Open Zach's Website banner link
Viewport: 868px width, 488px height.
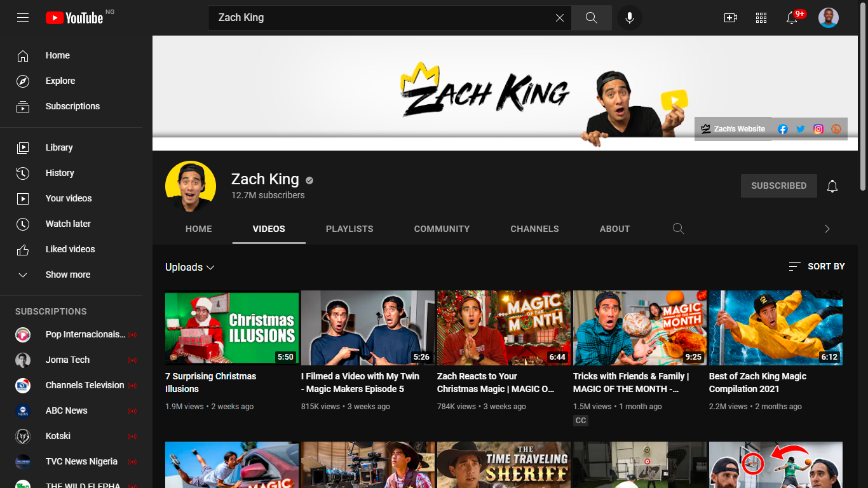tap(733, 129)
